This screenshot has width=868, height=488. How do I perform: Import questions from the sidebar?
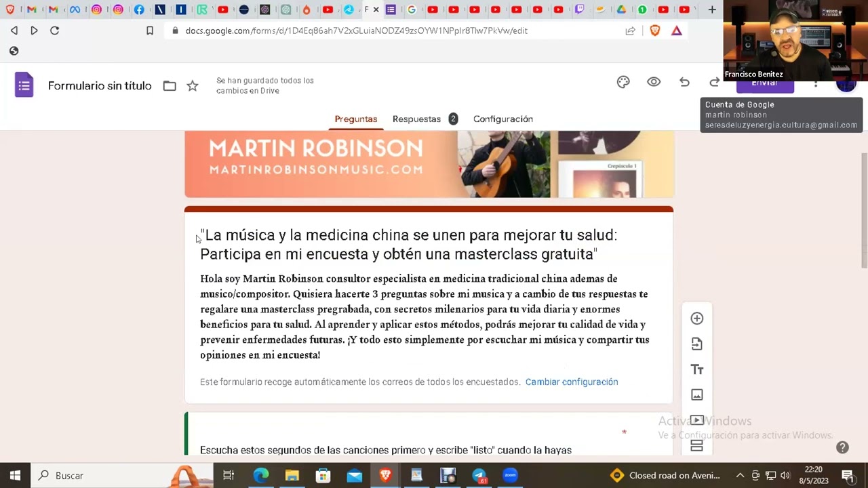(x=696, y=344)
